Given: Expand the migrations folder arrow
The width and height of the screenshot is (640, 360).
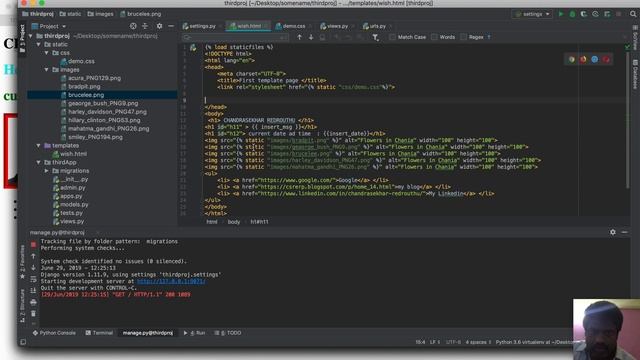Looking at the screenshot, I should coord(47,171).
